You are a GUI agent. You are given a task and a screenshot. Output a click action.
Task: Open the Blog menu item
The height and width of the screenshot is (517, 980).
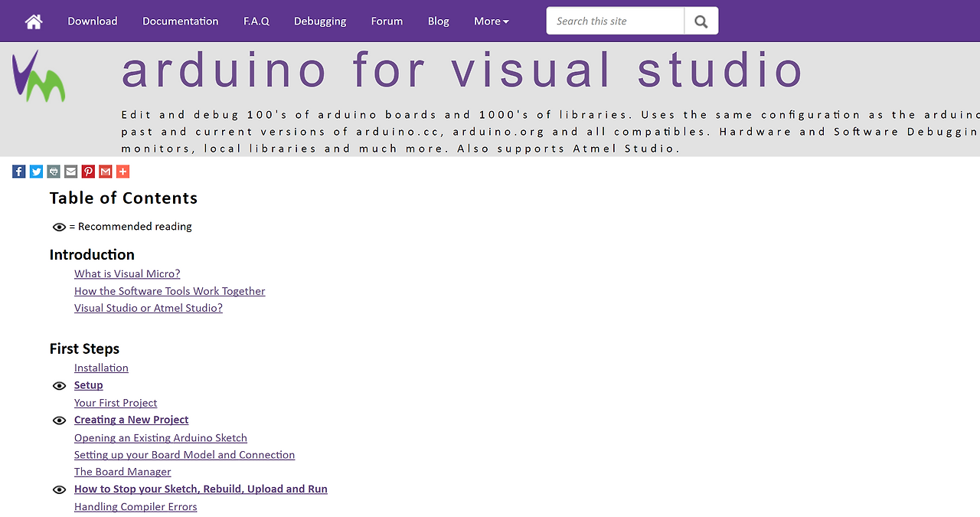click(439, 21)
